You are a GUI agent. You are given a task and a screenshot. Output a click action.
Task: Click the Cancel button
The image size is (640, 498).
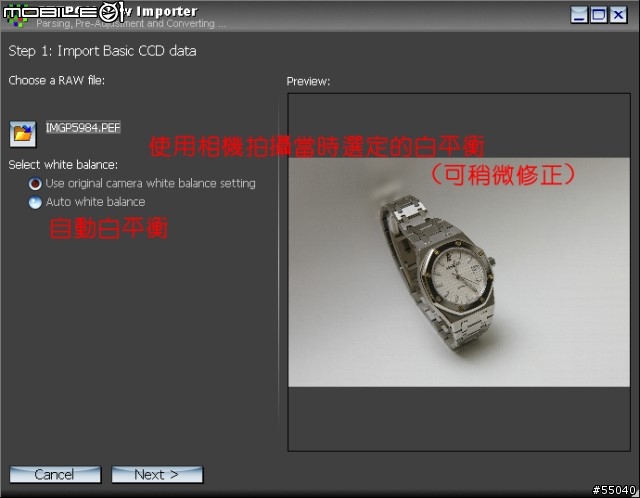[x=55, y=475]
